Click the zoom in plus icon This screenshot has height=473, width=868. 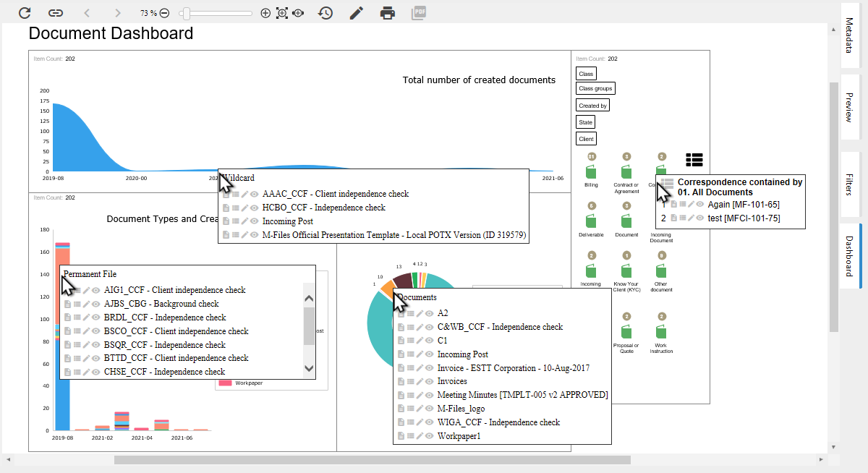(265, 13)
